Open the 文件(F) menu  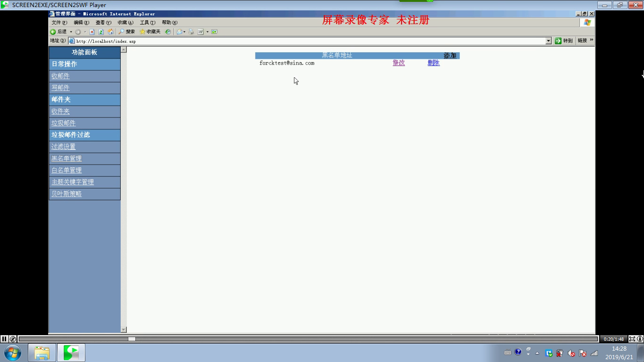click(59, 23)
